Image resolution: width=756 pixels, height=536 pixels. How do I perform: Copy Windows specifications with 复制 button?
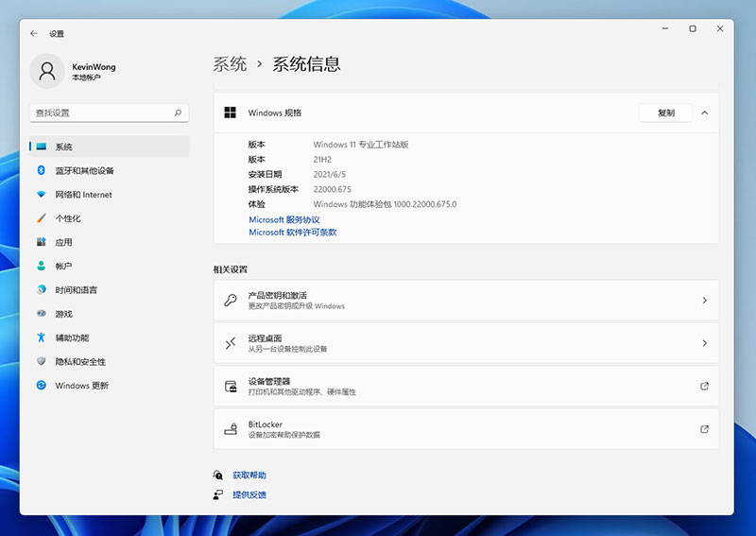665,112
